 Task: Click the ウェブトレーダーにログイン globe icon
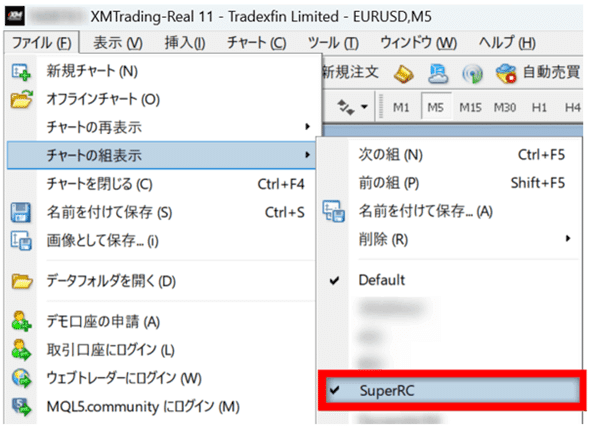pos(21,378)
